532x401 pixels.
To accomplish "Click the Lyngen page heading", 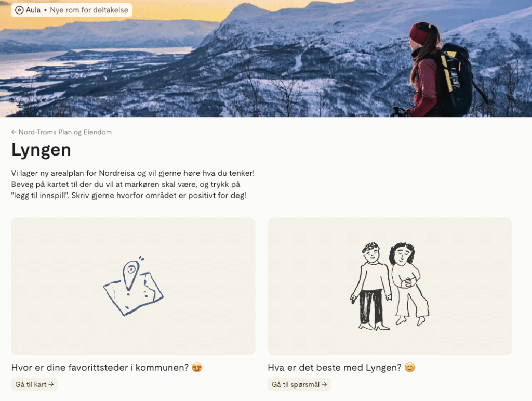I will pos(41,150).
